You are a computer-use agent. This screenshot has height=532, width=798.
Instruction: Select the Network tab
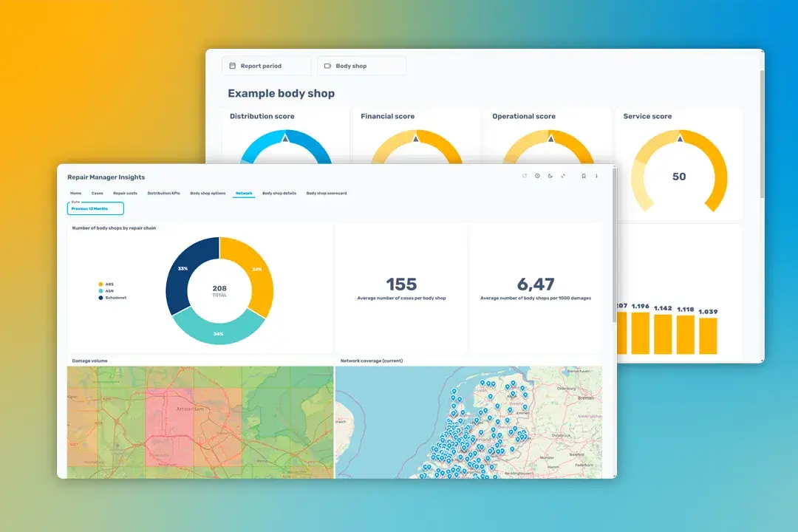(244, 194)
